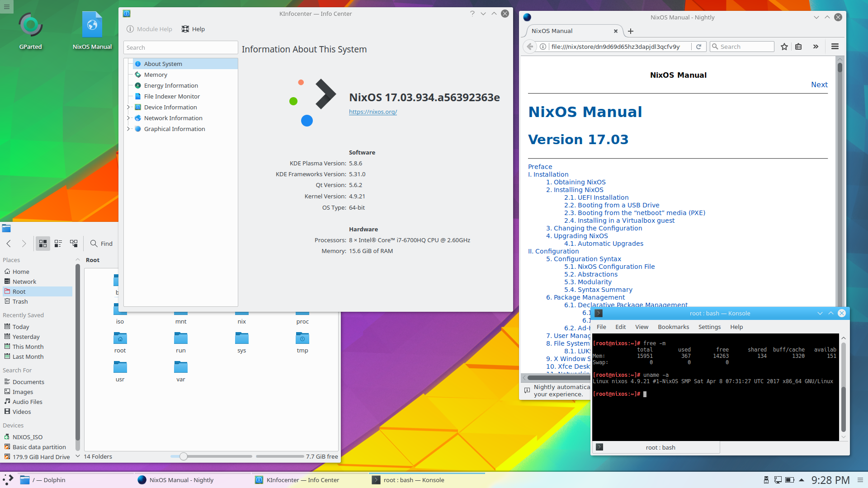Click the Dolphin back arrow
The width and height of the screenshot is (868, 488).
(x=9, y=244)
